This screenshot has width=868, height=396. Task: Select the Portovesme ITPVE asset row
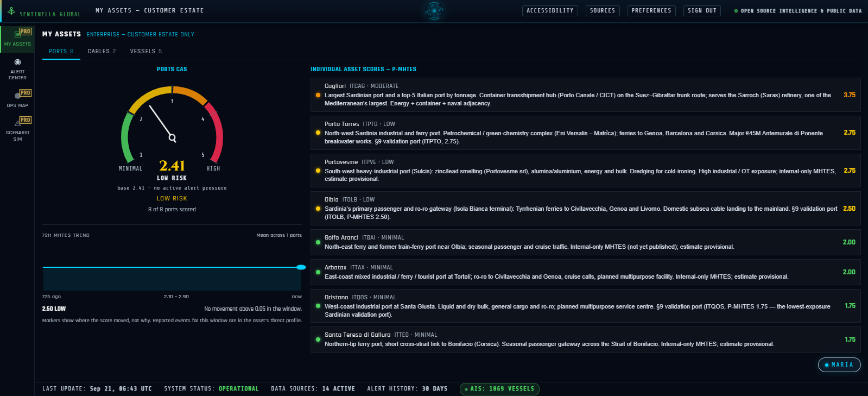(585, 170)
